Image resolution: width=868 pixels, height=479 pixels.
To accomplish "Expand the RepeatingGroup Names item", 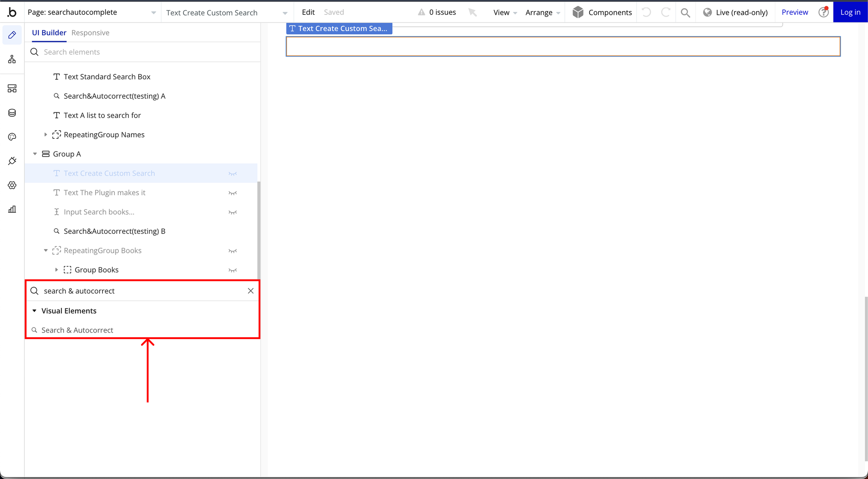I will [x=47, y=134].
